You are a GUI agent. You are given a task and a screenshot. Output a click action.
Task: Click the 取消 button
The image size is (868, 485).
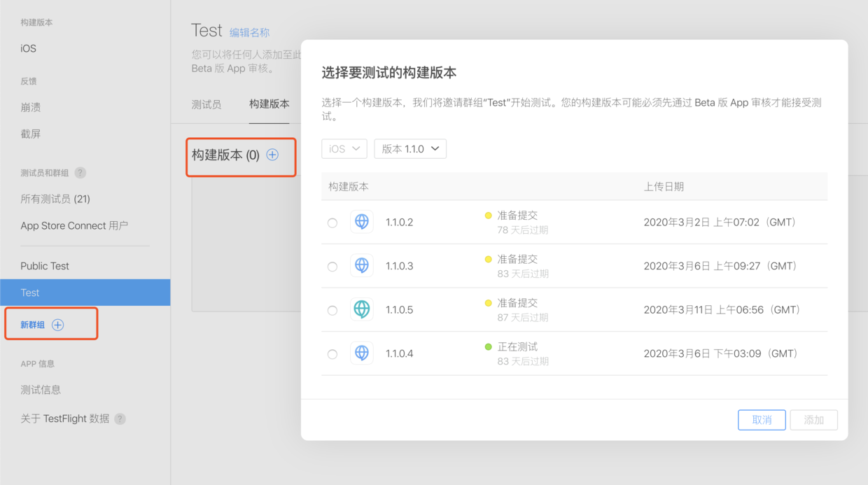(762, 420)
